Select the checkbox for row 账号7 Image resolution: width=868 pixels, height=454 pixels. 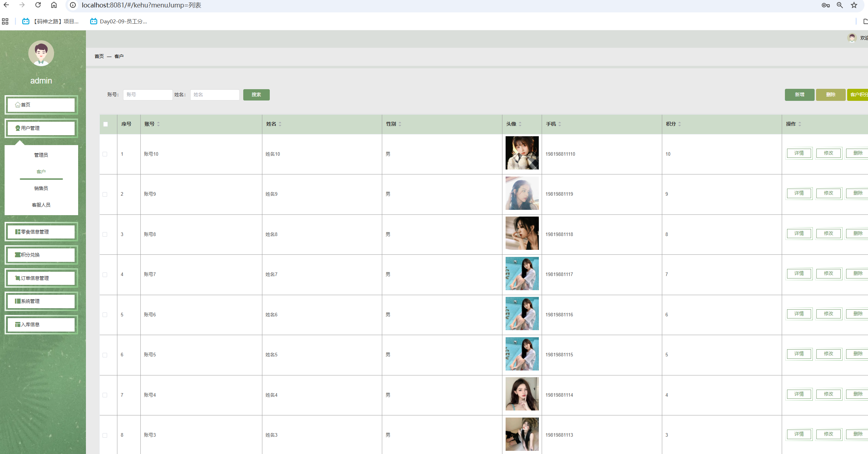pyautogui.click(x=105, y=275)
